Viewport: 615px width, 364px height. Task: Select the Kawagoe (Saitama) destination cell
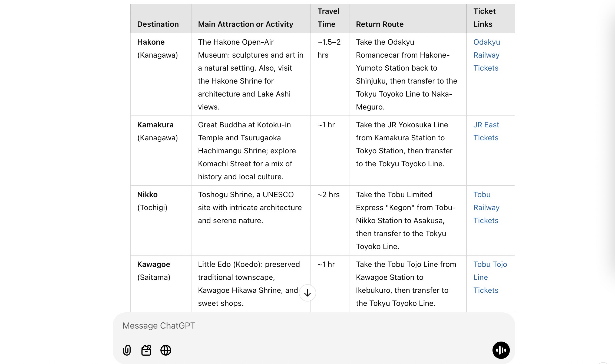(x=154, y=271)
